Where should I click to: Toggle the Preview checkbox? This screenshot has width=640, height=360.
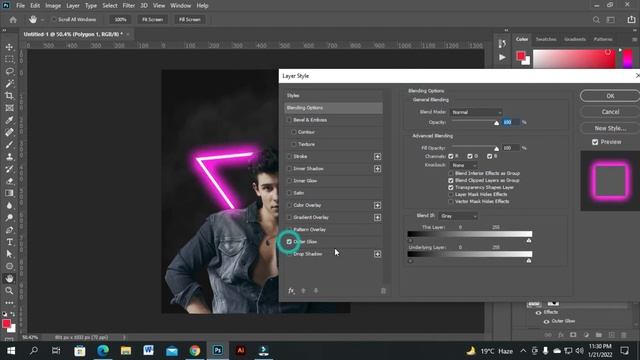[595, 142]
